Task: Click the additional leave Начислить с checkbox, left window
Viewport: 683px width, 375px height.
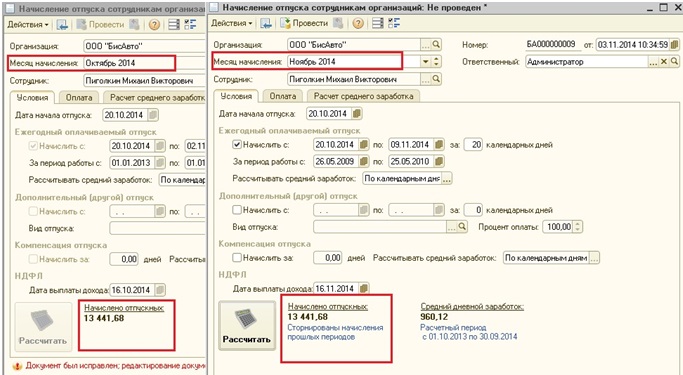Action: click(33, 211)
